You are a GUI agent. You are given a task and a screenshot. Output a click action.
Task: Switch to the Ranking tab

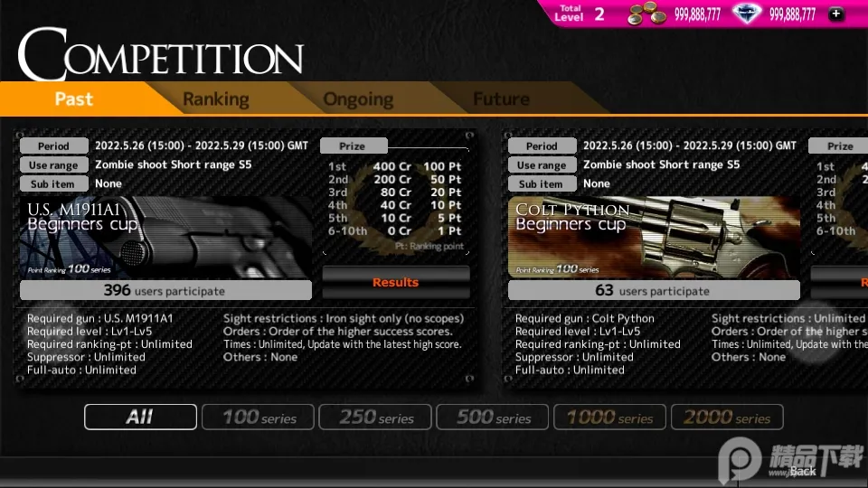pos(216,99)
